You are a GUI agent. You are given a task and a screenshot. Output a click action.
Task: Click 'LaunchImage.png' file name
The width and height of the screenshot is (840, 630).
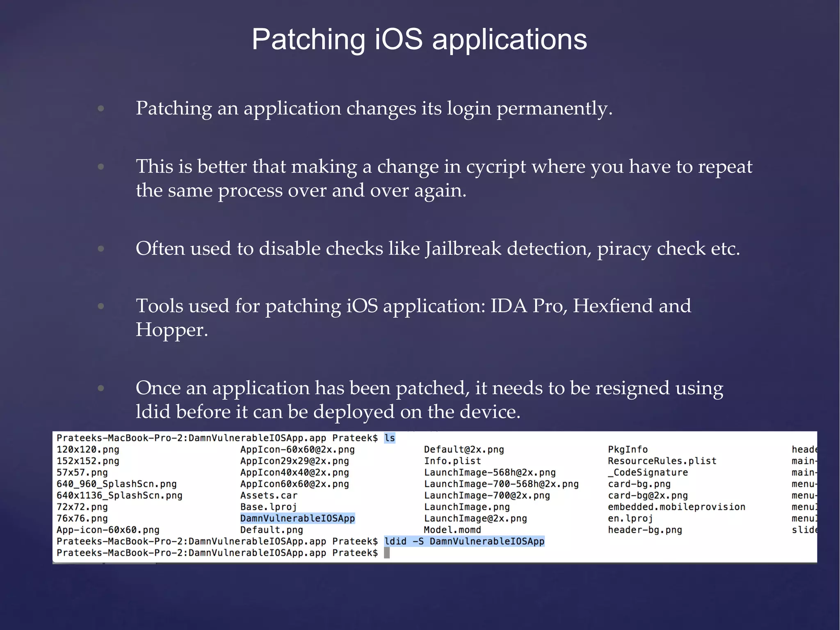click(x=467, y=507)
